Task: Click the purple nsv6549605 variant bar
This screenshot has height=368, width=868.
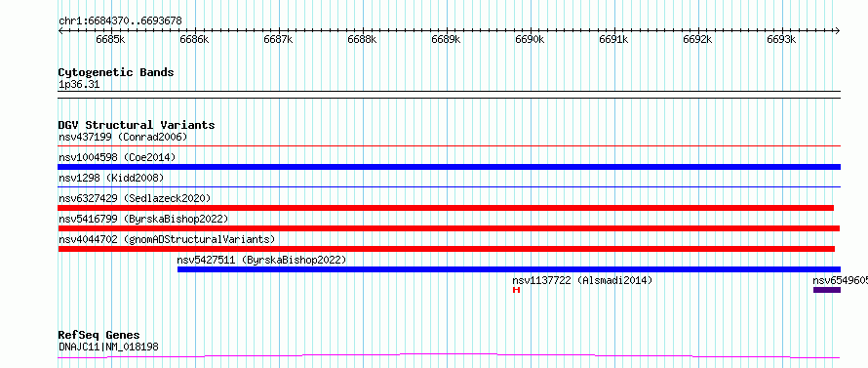Action: point(827,290)
